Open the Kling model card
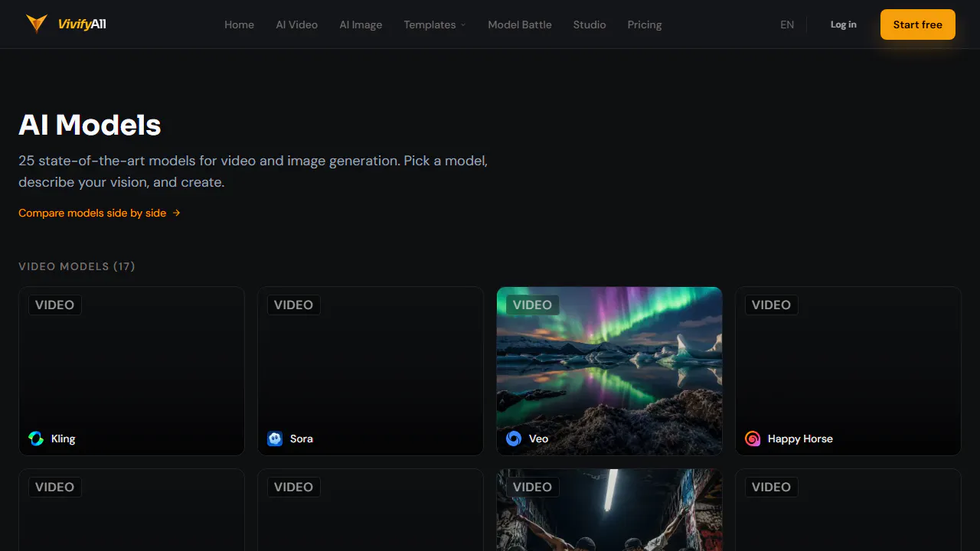This screenshot has width=980, height=551. coord(132,371)
